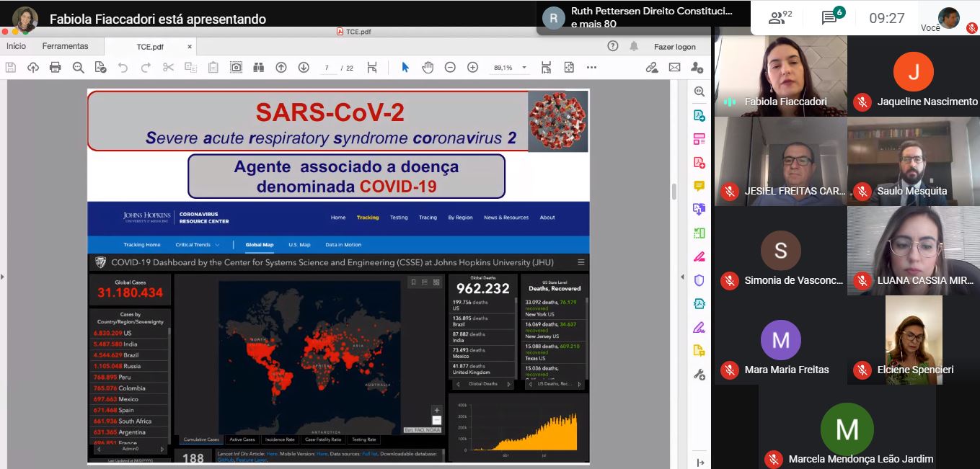Open the By Region nav link
The height and width of the screenshot is (469, 980).
460,218
